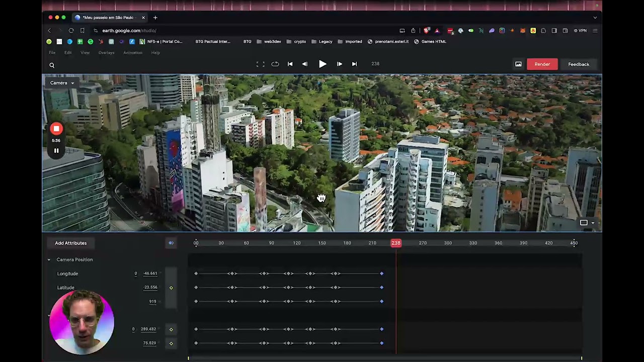Toggle fullscreen viewport icon
Viewport: 644px width, 362px height.
click(260, 64)
